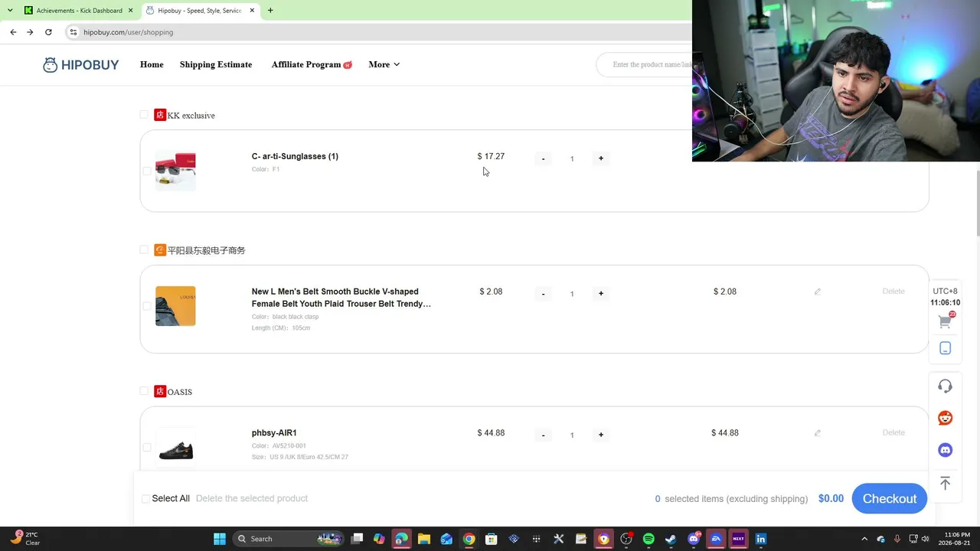
Task: Check the men's belt item checkbox
Action: pos(147,306)
